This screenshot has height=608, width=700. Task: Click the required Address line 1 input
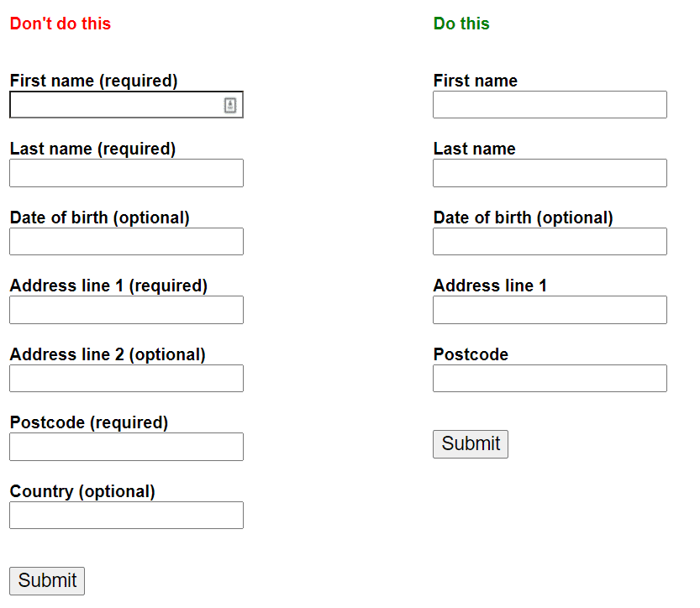click(126, 310)
